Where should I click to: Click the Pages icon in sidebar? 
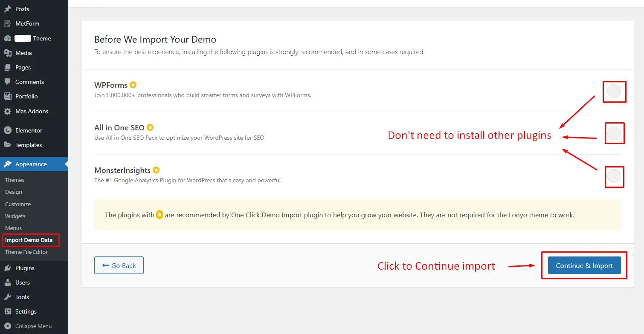[x=8, y=67]
